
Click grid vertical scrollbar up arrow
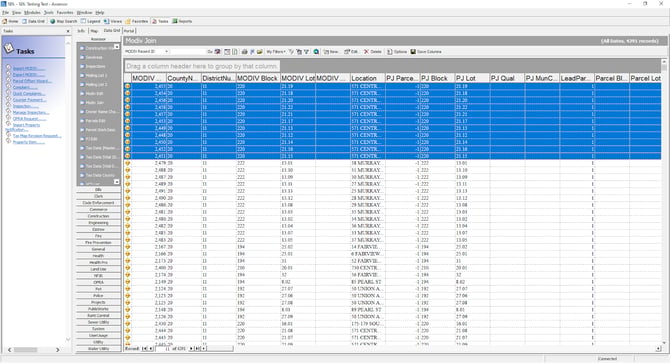pyautogui.click(x=664, y=61)
